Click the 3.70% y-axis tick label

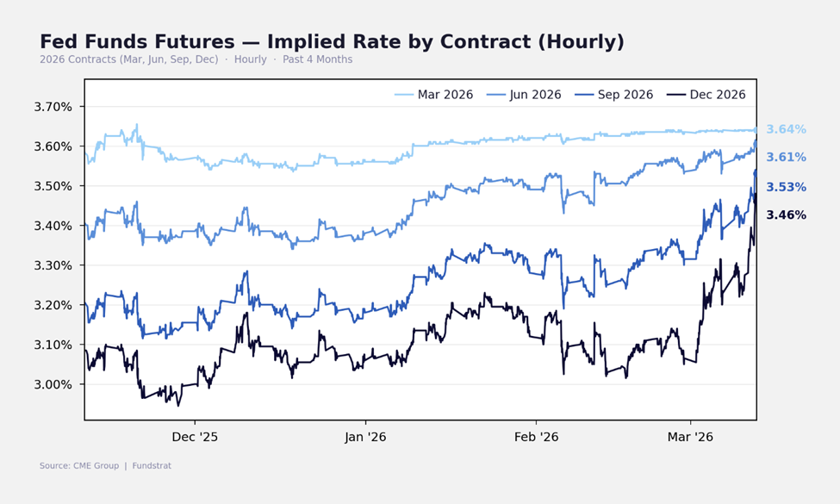(52, 108)
